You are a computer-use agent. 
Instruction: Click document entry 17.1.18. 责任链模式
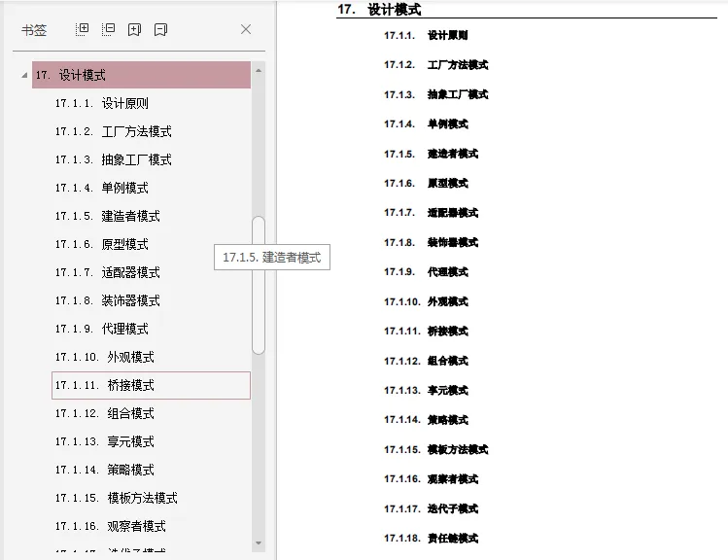(x=431, y=539)
